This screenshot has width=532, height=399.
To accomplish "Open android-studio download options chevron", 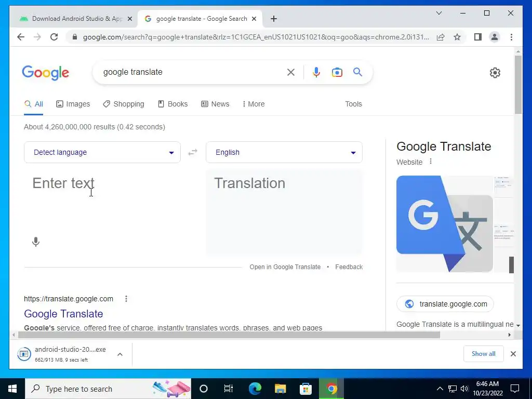I will point(120,354).
